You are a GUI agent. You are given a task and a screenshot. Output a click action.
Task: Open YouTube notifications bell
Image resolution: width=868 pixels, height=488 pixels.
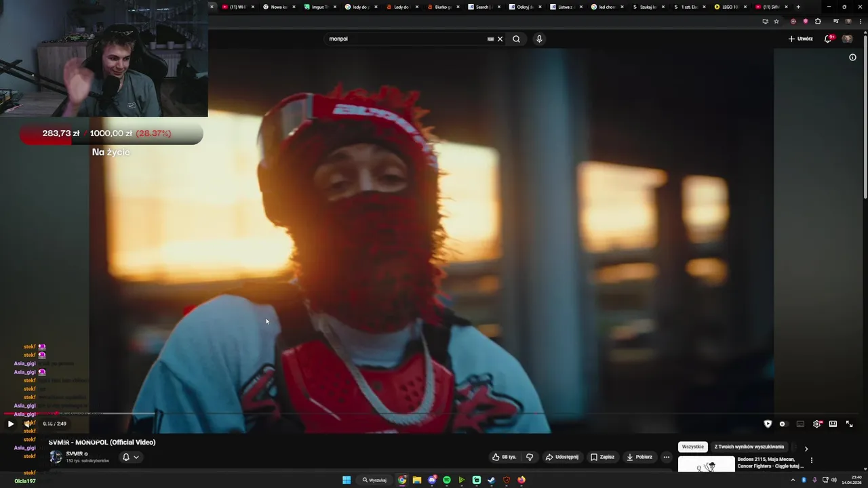point(827,39)
